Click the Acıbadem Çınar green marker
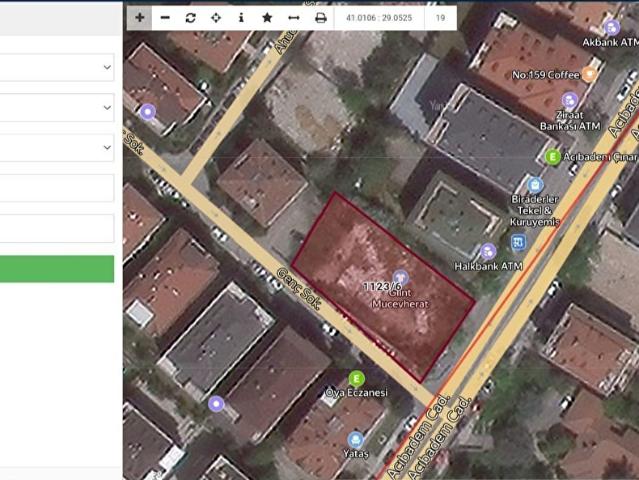The height and width of the screenshot is (480, 639). pos(553,157)
